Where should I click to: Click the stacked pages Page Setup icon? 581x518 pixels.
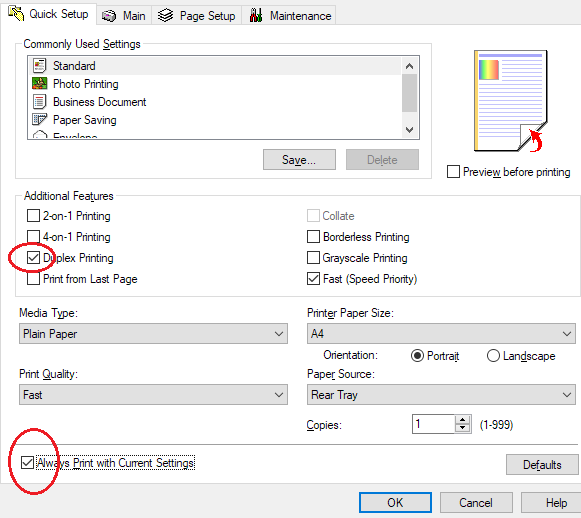165,16
